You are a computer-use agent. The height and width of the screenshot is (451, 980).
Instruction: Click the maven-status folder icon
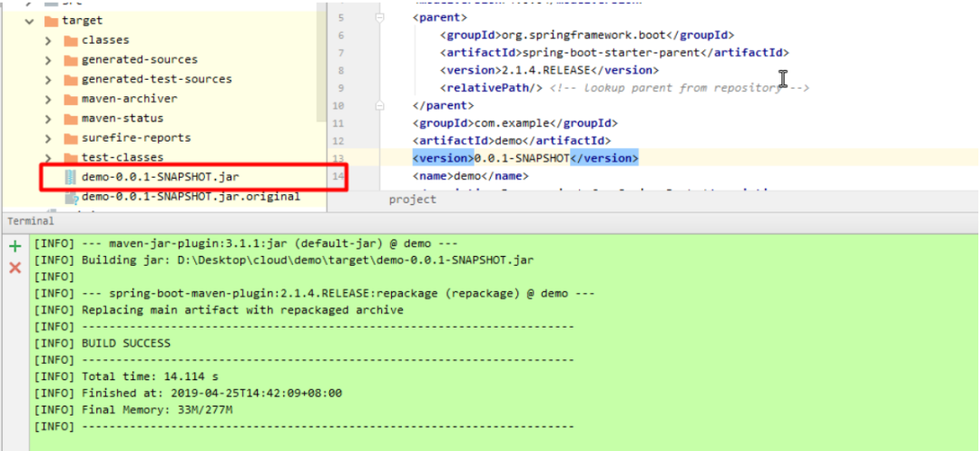pyautogui.click(x=71, y=119)
